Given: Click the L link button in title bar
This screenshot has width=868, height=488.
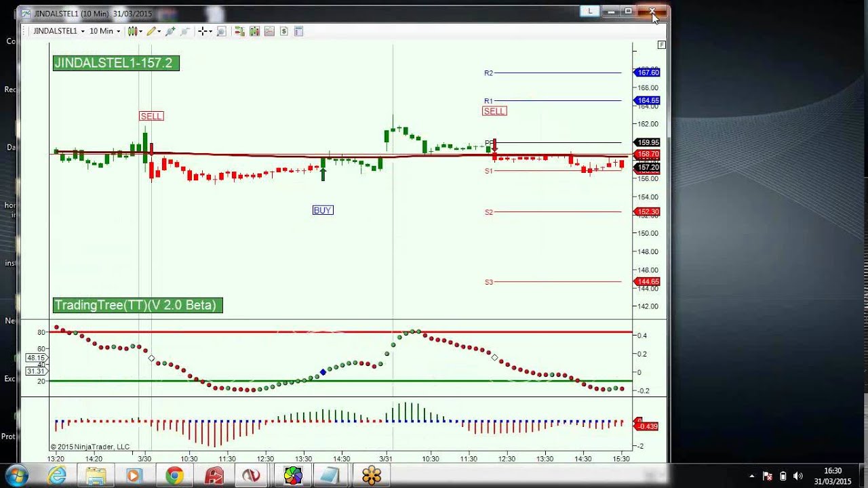Looking at the screenshot, I should (590, 11).
